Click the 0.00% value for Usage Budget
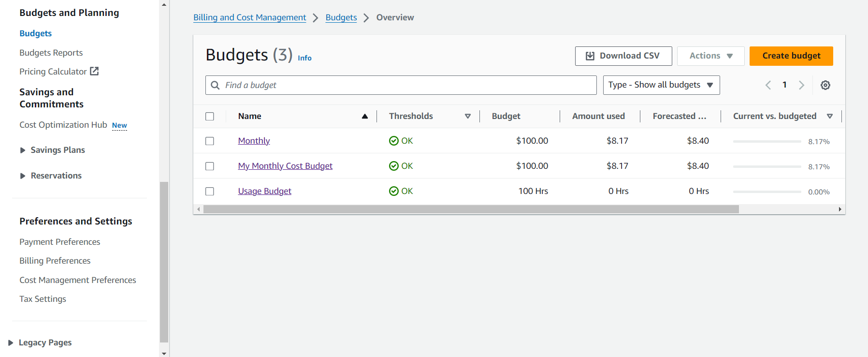The image size is (868, 357). (x=819, y=192)
